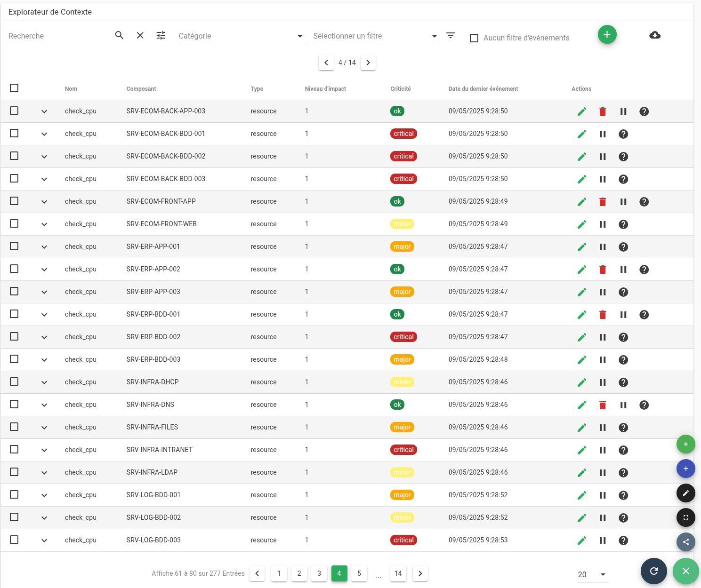The height and width of the screenshot is (588, 701).
Task: Click the search magnifier icon
Action: [119, 35]
